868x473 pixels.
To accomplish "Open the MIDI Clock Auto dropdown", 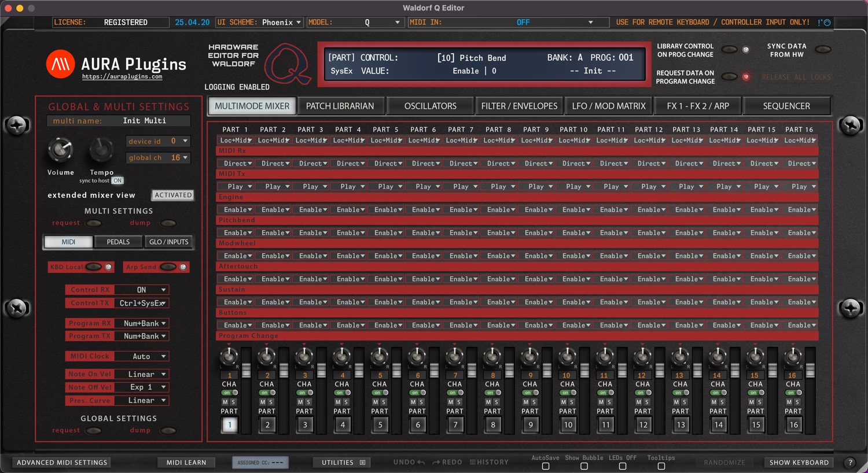I will click(141, 357).
